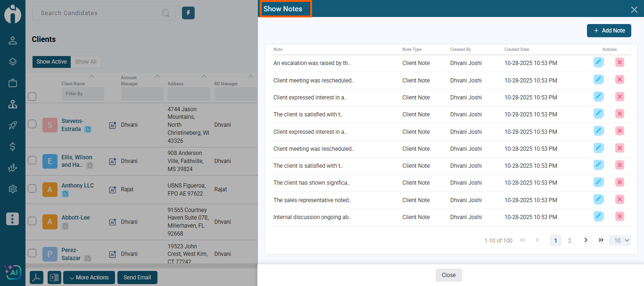Click the Search Candidates input field
Image resolution: width=644 pixels, height=286 pixels.
click(x=99, y=13)
